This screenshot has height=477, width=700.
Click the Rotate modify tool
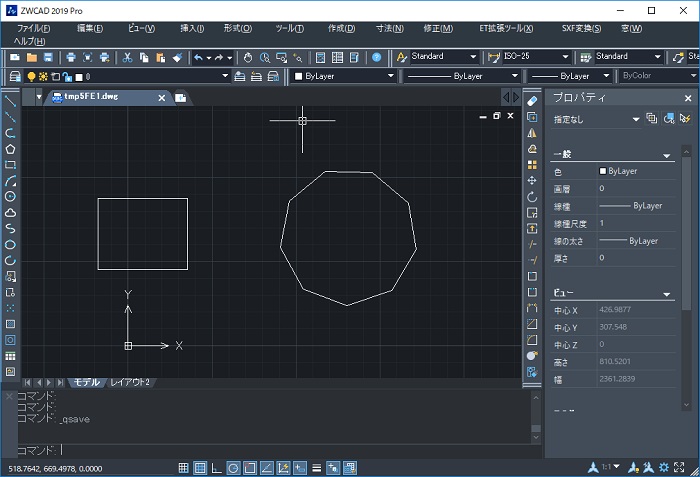532,197
